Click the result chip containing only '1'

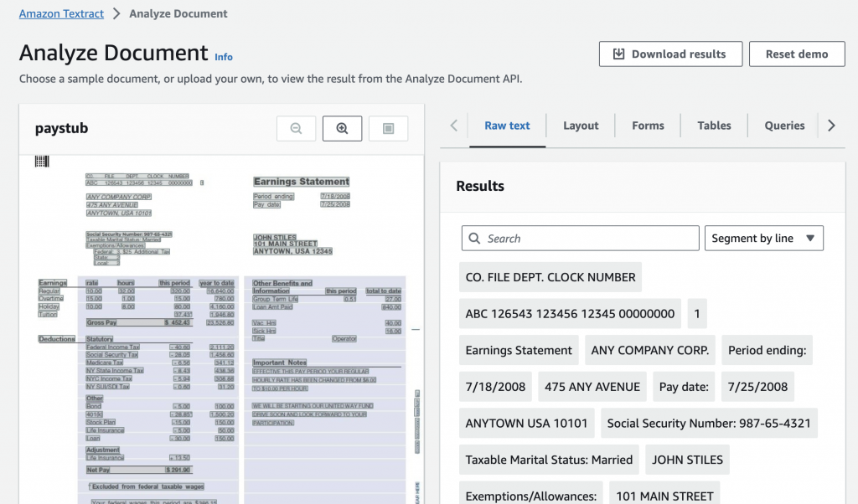coord(697,314)
